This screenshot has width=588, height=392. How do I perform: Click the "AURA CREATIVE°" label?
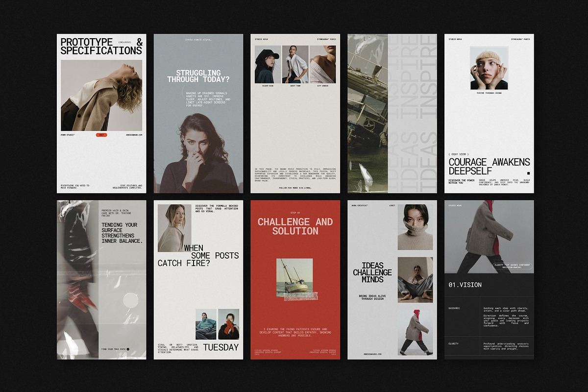click(x=360, y=205)
